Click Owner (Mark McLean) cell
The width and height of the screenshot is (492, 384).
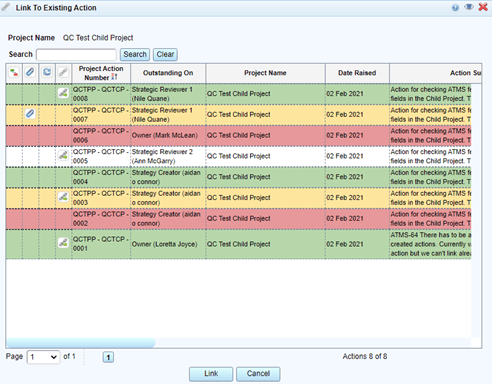click(168, 135)
